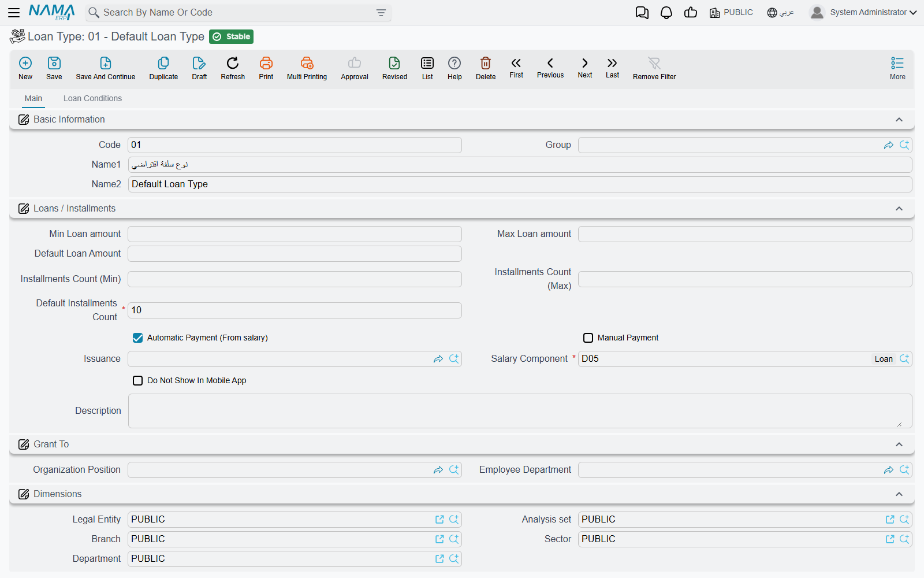Open search filter options in search bar

pyautogui.click(x=381, y=13)
